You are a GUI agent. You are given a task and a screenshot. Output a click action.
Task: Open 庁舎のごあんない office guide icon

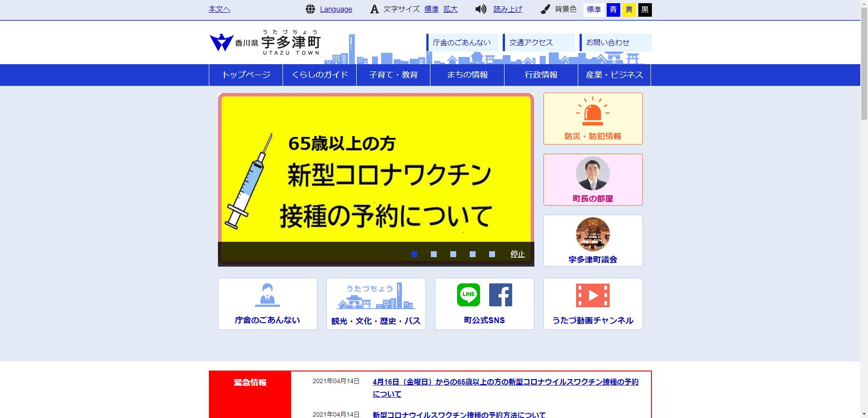(x=267, y=303)
